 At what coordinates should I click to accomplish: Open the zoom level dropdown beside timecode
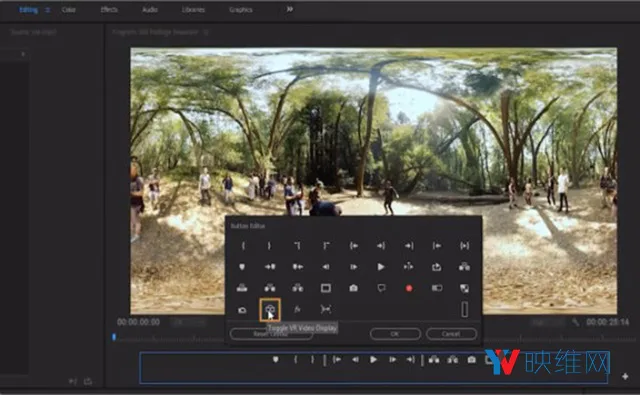point(189,322)
